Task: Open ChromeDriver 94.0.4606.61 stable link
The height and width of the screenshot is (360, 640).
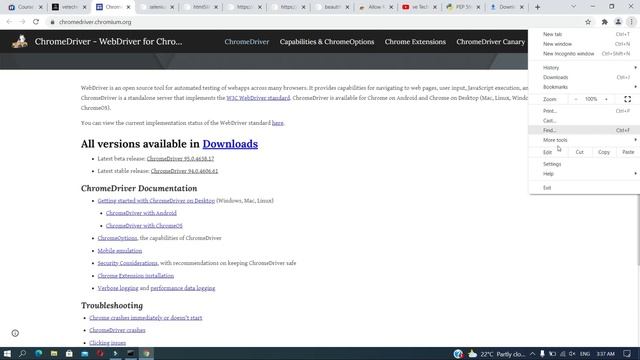Action: click(x=184, y=171)
